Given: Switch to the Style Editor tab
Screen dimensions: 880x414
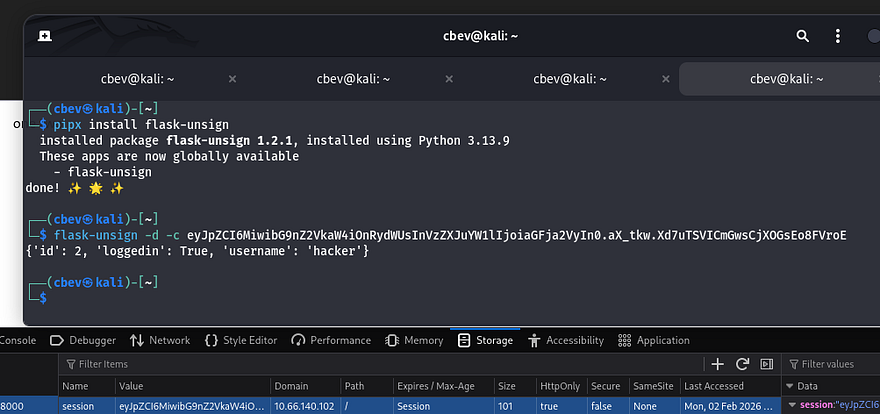Looking at the screenshot, I should click(x=240, y=340).
